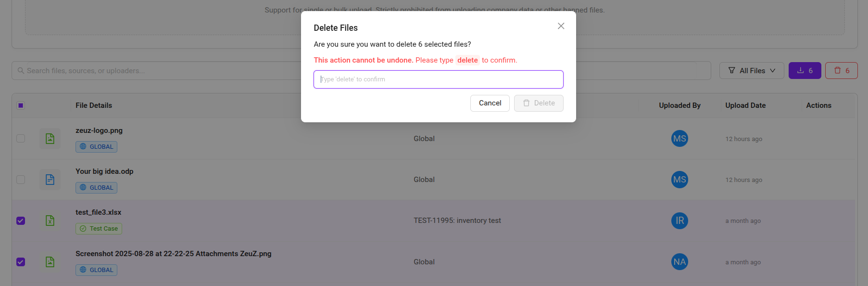Image resolution: width=868 pixels, height=286 pixels.
Task: Click the NA uploader avatar
Action: pos(679,262)
